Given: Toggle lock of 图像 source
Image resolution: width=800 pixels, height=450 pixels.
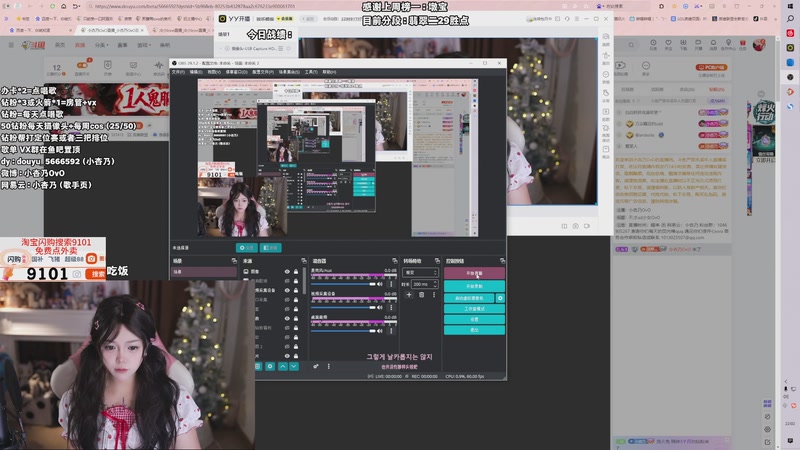Looking at the screenshot, I should pos(296,271).
